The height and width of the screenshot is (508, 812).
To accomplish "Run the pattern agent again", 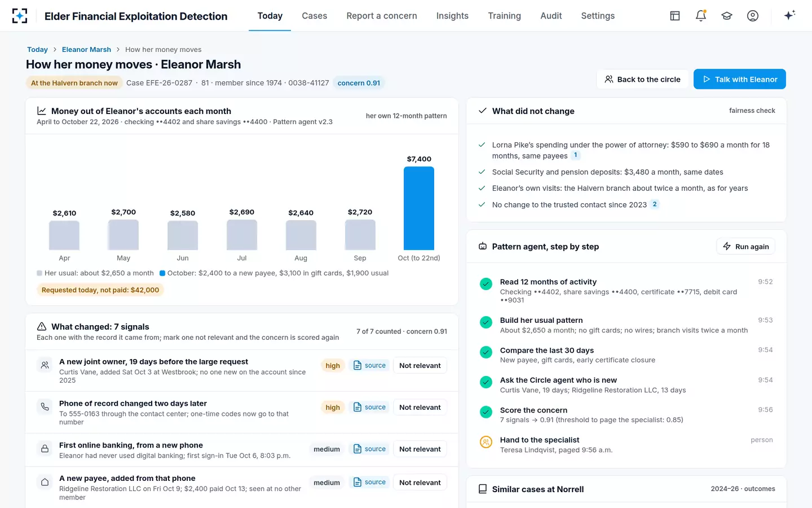I will pos(745,247).
